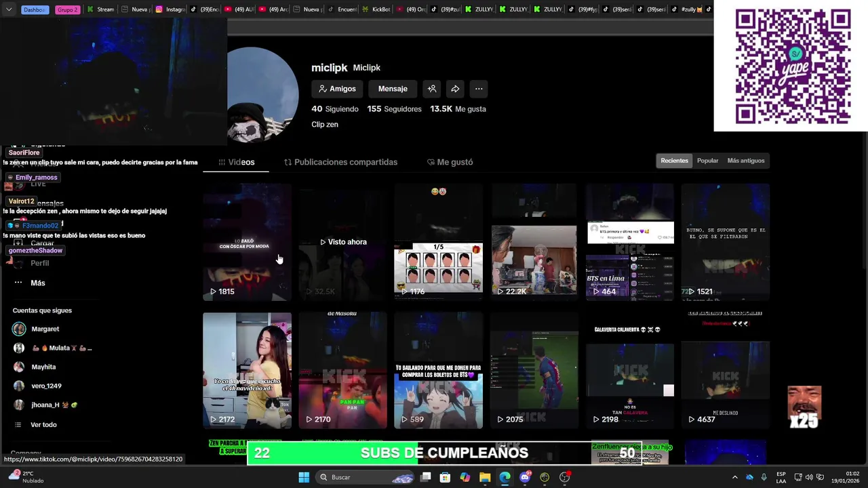Open followed account vero_1249
Viewport: 868px width, 488px height.
click(37, 386)
